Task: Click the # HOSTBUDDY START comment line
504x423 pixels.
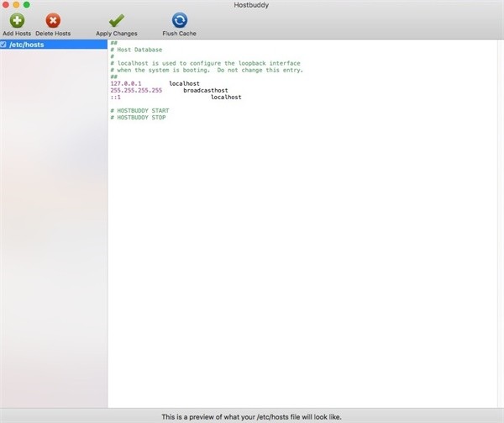Action: point(139,110)
